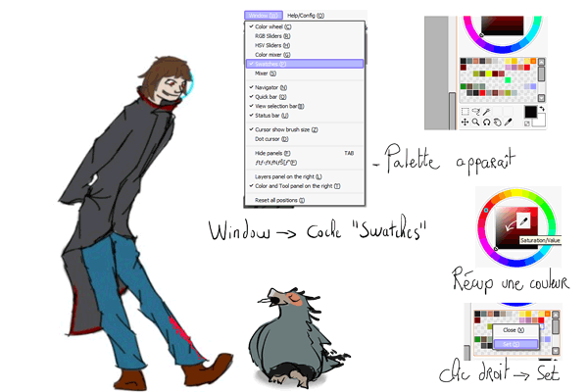This screenshot has width=588, height=392.
Task: Uncheck Swatches in the Window menu
Action: click(x=270, y=63)
